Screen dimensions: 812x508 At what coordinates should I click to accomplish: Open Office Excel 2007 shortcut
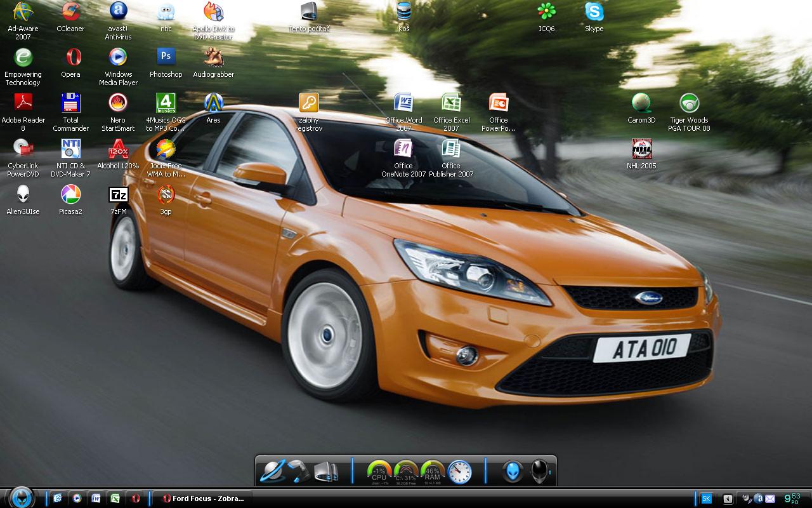click(x=451, y=103)
